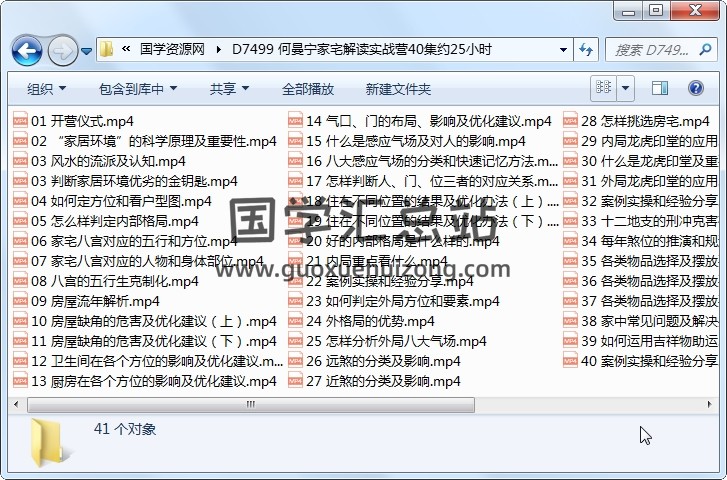This screenshot has height=480, width=727.
Task: Click horizontal scrollbar right arrow
Action: pos(709,404)
